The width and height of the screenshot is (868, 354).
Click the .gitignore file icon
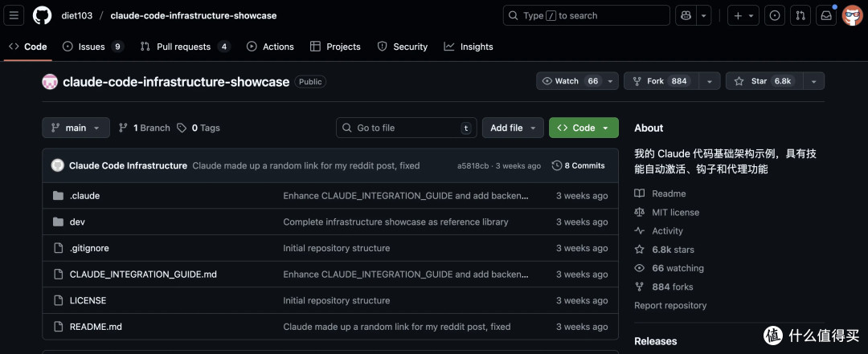pyautogui.click(x=58, y=248)
